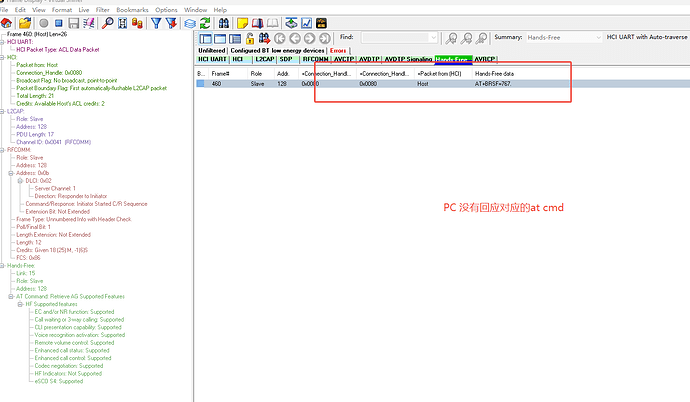The height and width of the screenshot is (402, 690).
Task: Jump to last frame arrow button
Action: [324, 38]
